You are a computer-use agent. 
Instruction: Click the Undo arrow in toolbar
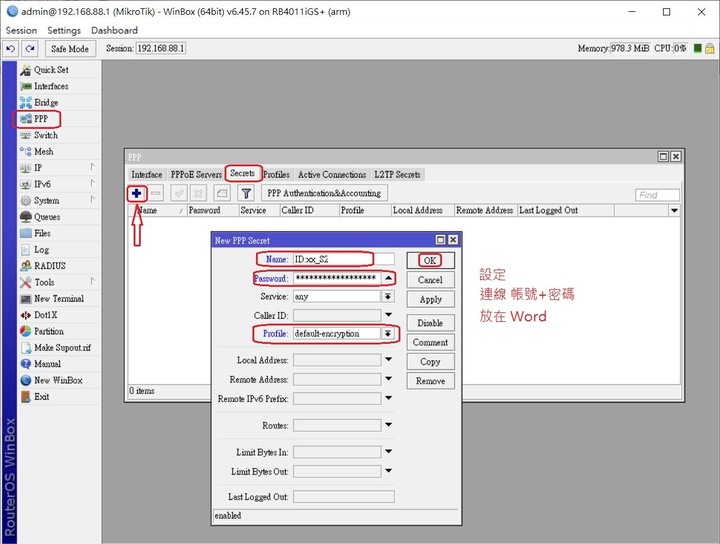(11, 49)
